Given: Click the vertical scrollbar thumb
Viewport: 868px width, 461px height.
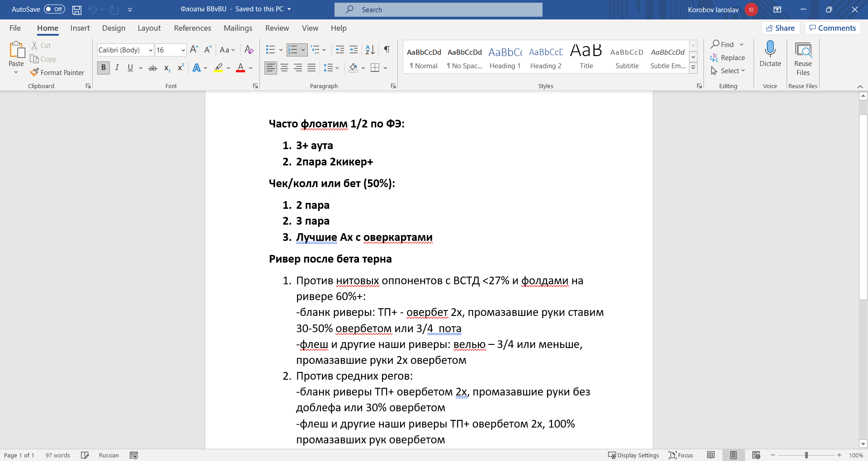Looking at the screenshot, I should (x=863, y=207).
